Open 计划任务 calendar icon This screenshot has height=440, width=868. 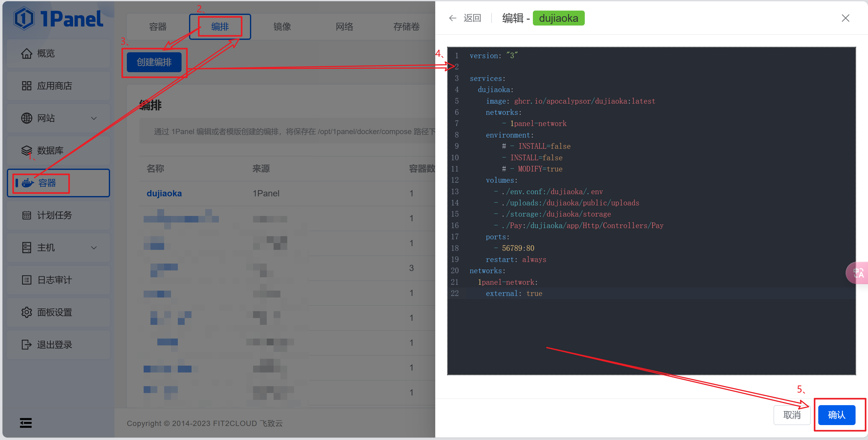point(27,215)
